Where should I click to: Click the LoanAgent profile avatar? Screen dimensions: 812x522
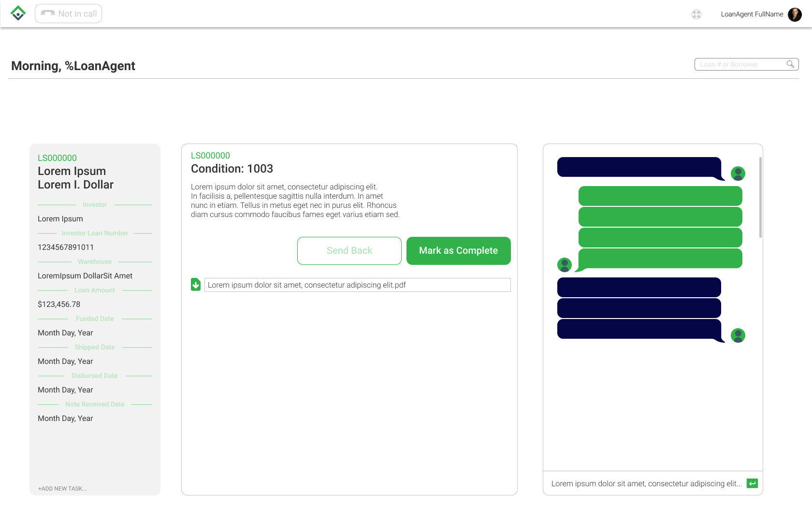(795, 14)
